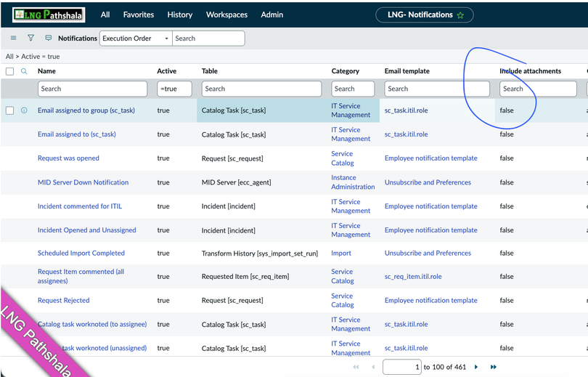The height and width of the screenshot is (377, 588).
Task: Open the History menu
Action: tap(180, 15)
